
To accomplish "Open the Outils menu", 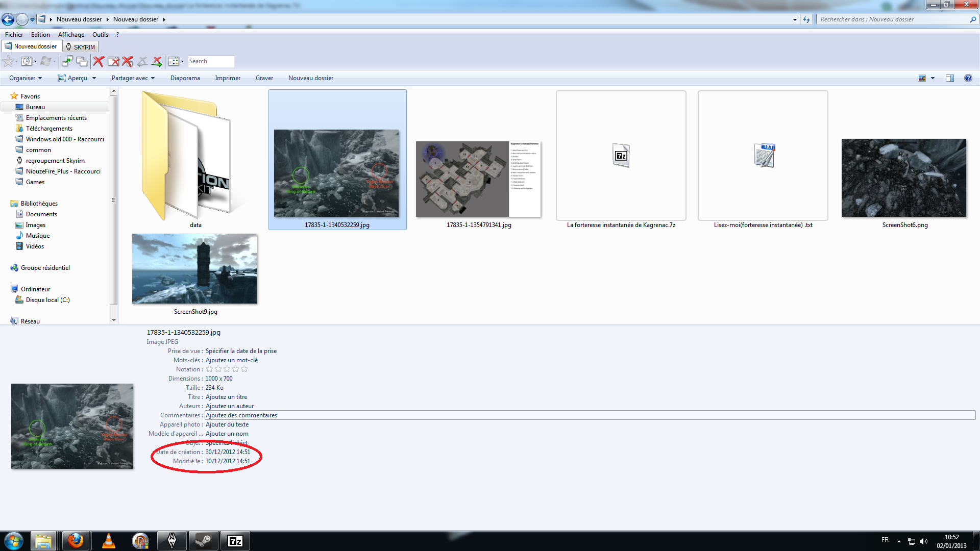I will (x=100, y=35).
